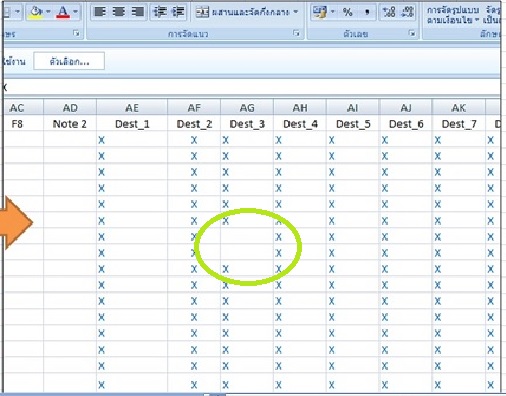Align text to the left
Image resolution: width=506 pixels, height=396 pixels.
click(100, 12)
